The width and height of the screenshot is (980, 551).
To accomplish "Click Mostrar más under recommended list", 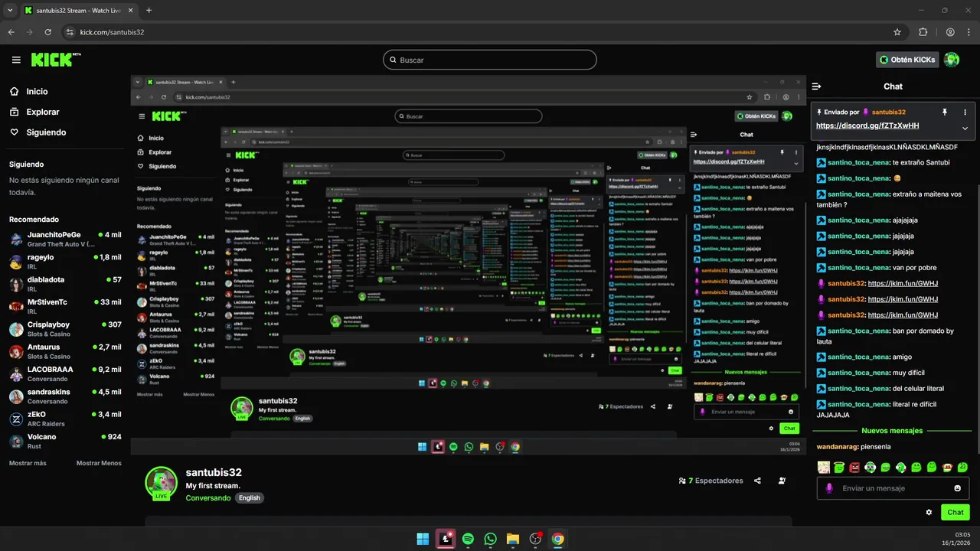I will click(28, 463).
